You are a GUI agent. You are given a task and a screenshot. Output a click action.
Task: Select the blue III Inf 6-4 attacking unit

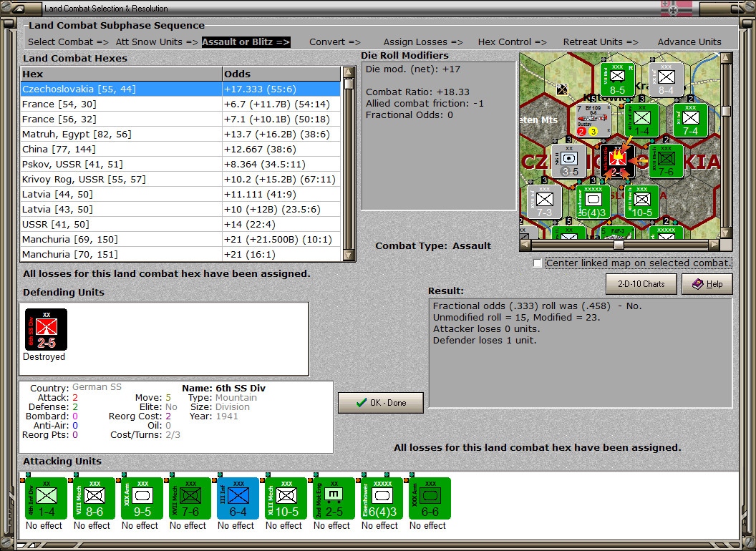[x=238, y=498]
